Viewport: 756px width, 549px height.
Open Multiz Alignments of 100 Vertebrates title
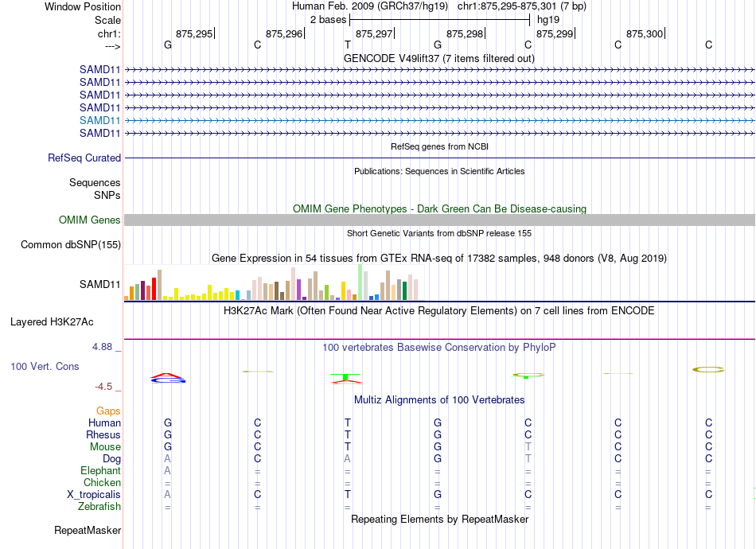(439, 399)
